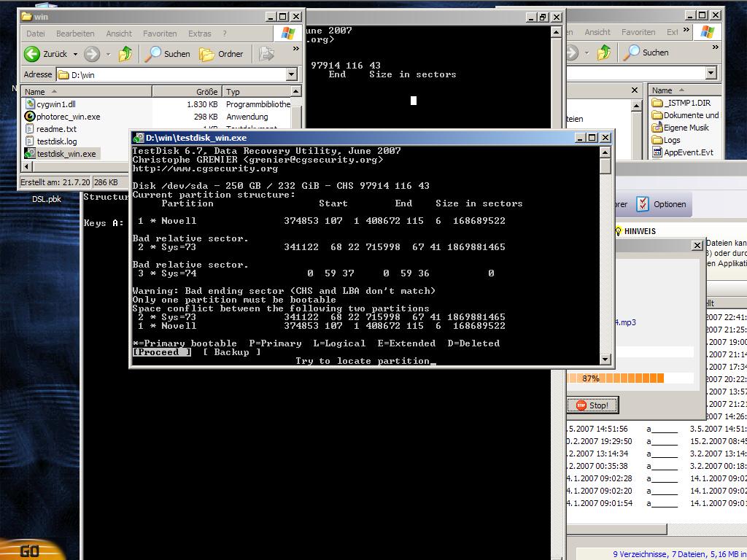Viewport: 747px width, 560px height.
Task: Open Suchen search in win window
Action: 168,54
